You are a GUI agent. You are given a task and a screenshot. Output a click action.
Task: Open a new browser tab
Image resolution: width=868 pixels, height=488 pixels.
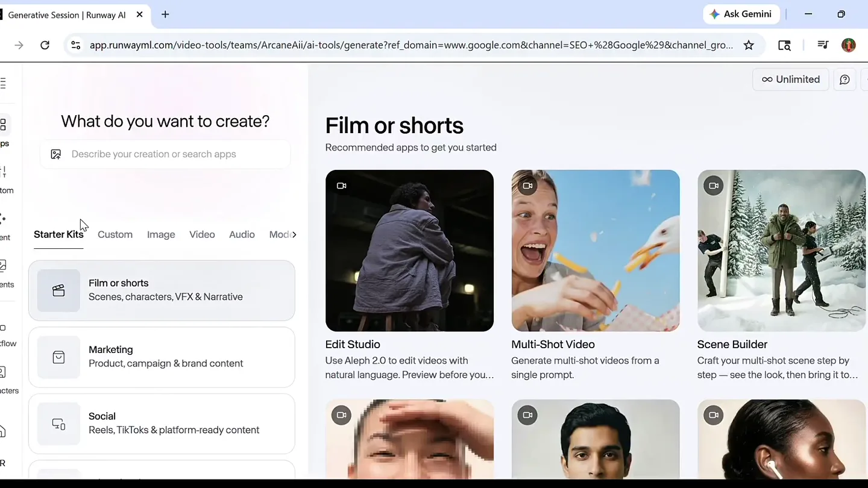(165, 14)
